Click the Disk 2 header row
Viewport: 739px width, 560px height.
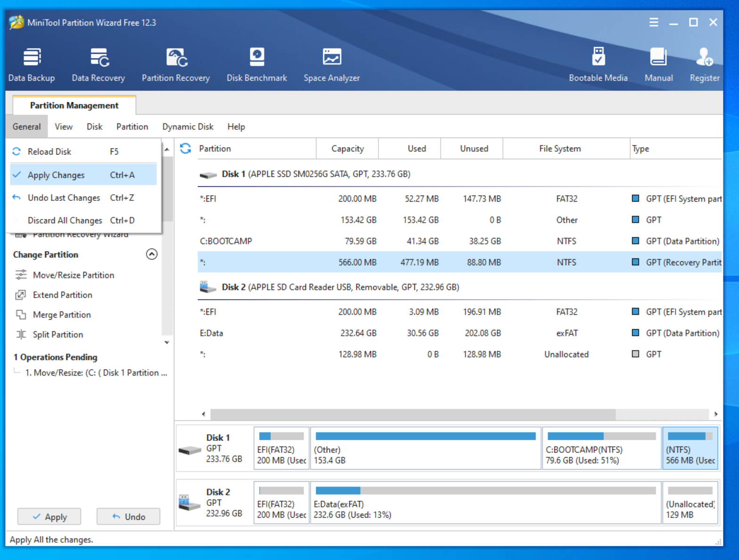point(460,287)
